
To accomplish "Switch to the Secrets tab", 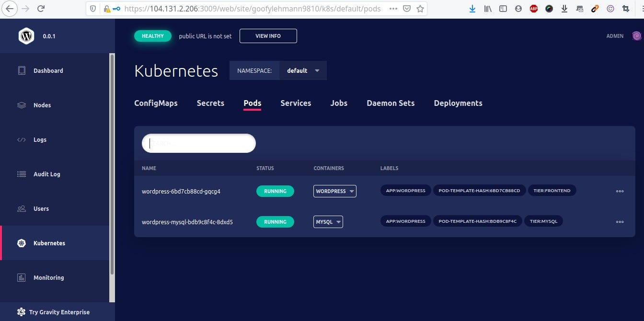I will (210, 103).
